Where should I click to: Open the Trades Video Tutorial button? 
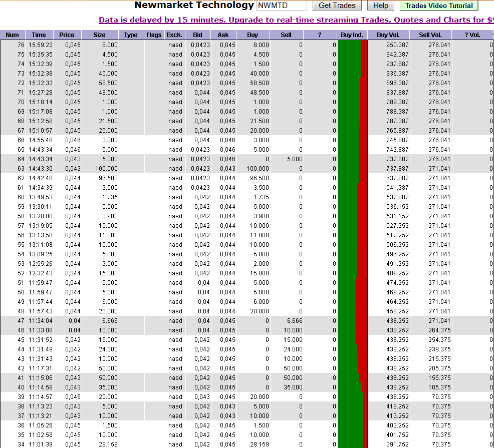(x=439, y=6)
